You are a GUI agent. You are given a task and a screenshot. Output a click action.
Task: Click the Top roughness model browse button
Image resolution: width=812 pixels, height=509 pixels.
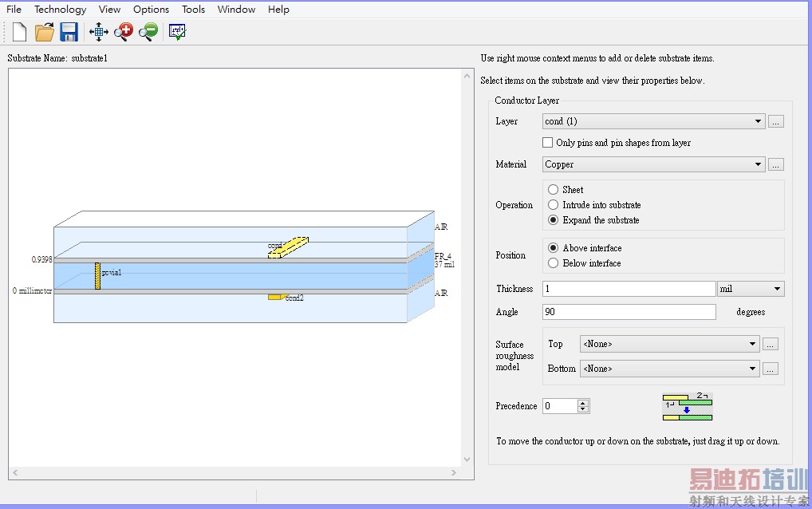[x=770, y=345]
